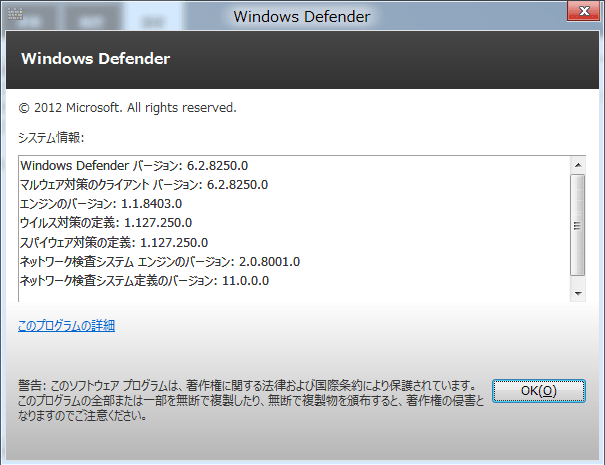Click the scroll up arrow in system info
Screen dimensions: 605x465
click(578, 166)
